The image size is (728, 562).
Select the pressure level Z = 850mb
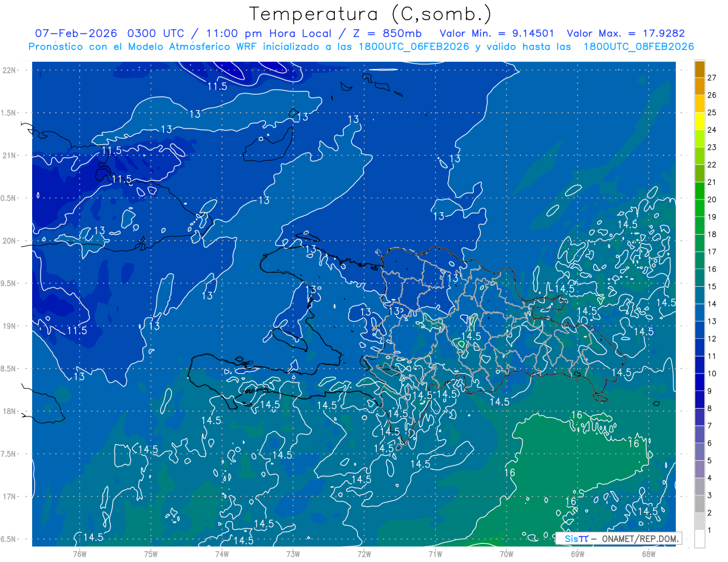click(388, 33)
